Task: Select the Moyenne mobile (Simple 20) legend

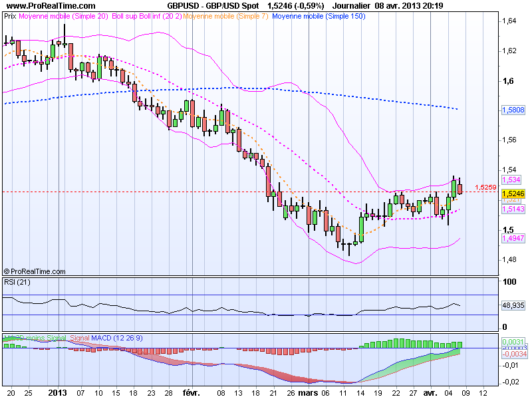Action: (63, 16)
